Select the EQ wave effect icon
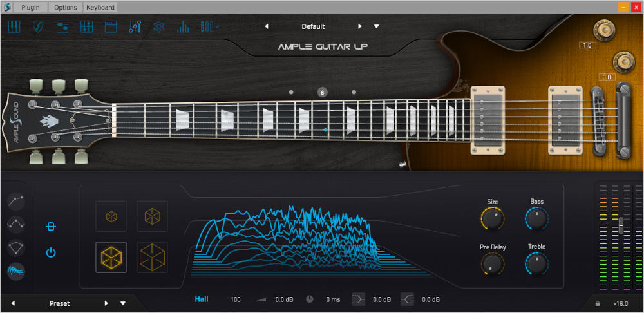 (17, 224)
